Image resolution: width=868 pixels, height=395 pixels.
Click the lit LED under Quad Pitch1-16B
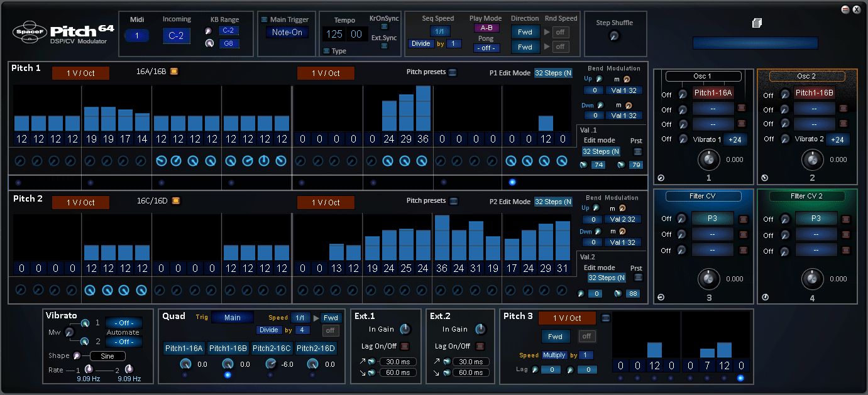coord(228,375)
